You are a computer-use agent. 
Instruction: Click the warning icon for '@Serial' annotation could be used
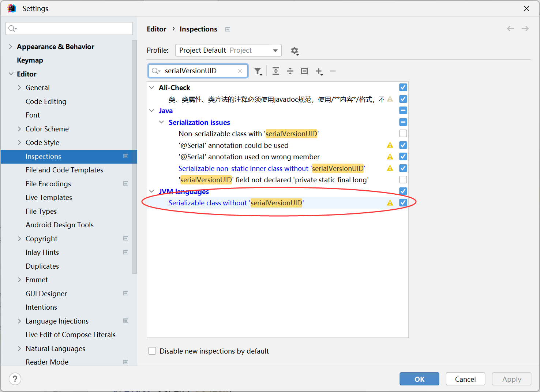[x=390, y=145]
